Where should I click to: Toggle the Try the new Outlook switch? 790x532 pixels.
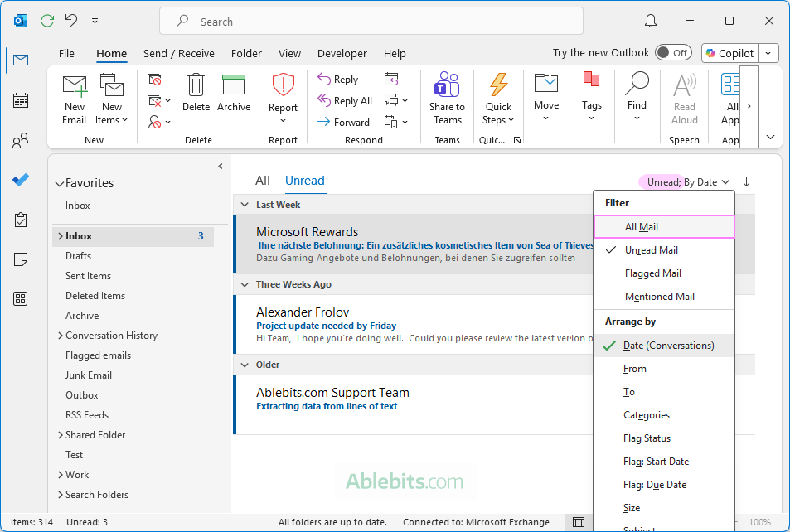pos(674,53)
